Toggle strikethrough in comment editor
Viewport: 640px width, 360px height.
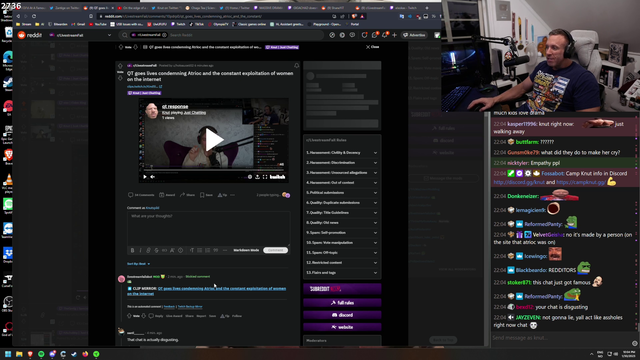tap(156, 250)
